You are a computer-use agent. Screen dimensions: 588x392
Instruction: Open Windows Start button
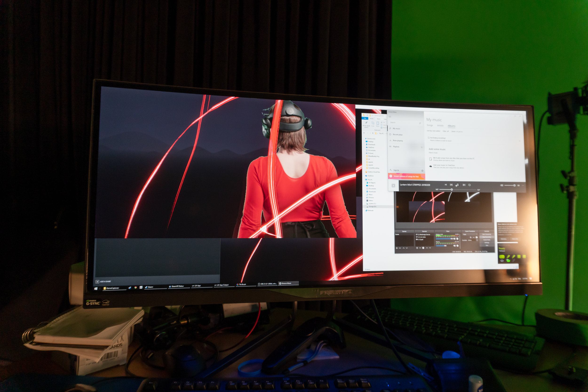tap(96, 289)
